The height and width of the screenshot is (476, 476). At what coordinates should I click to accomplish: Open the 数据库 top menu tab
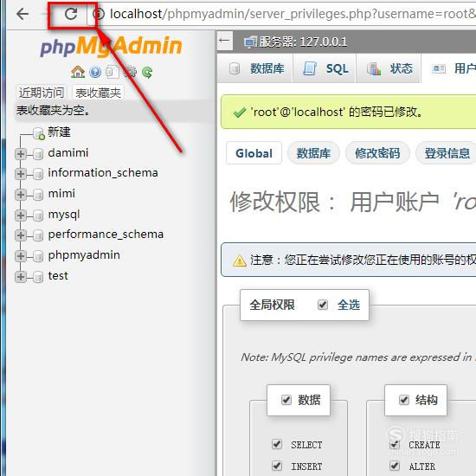[x=255, y=68]
